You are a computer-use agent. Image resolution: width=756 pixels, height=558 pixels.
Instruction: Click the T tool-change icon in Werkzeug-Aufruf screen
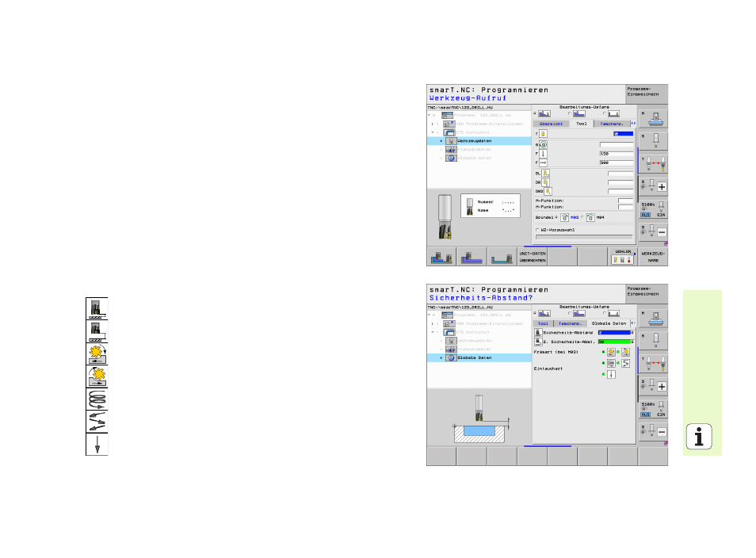[x=654, y=164]
